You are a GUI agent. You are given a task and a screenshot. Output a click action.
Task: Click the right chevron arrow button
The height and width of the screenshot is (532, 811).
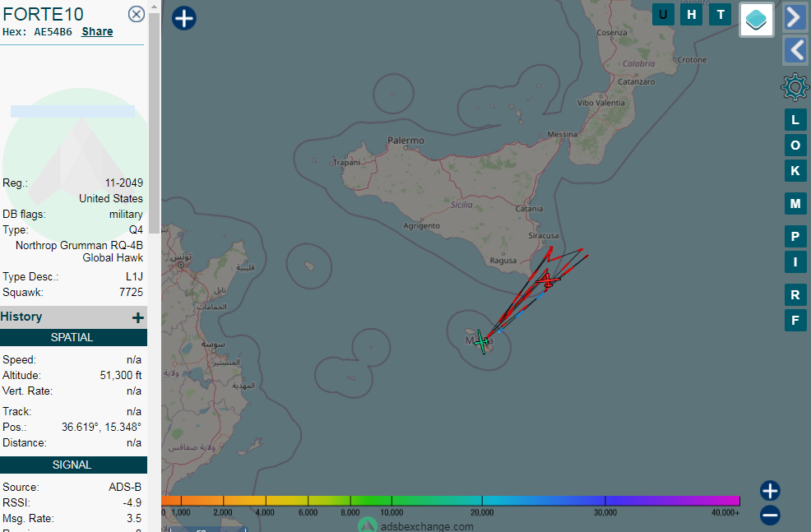tap(795, 17)
